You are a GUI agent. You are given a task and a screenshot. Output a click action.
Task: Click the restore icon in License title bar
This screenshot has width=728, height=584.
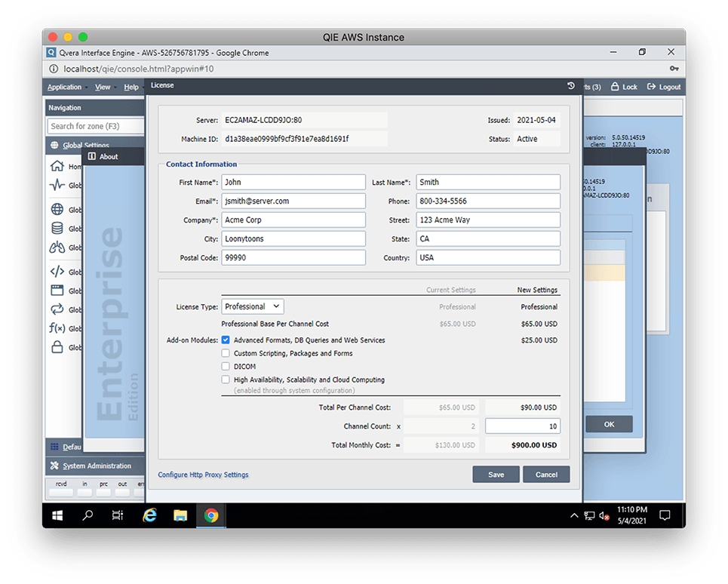click(570, 86)
